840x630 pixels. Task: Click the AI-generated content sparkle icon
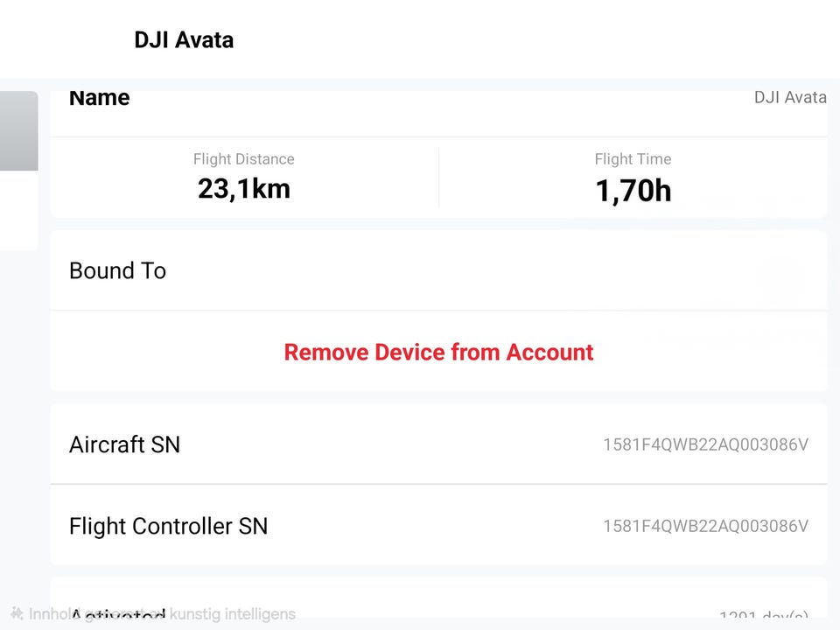click(17, 613)
